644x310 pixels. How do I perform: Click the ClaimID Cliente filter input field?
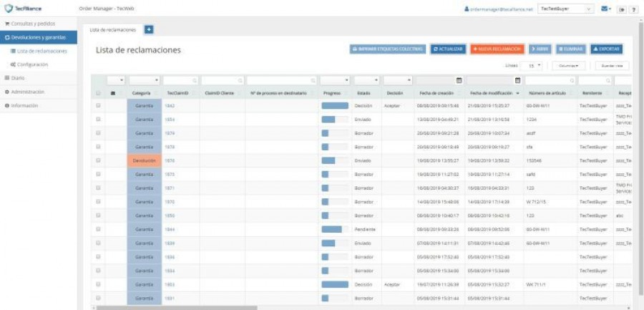[x=223, y=81]
